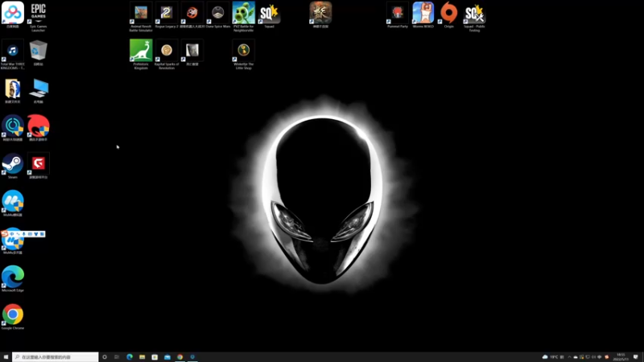
Task: Open Task View on the taskbar
Action: tap(117, 357)
